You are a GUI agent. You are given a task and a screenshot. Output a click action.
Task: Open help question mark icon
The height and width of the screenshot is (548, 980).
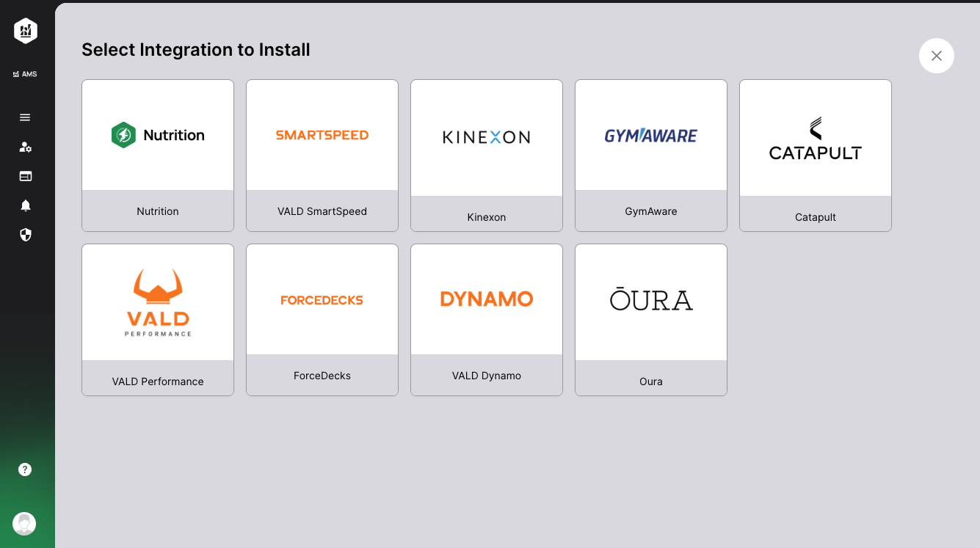(25, 470)
